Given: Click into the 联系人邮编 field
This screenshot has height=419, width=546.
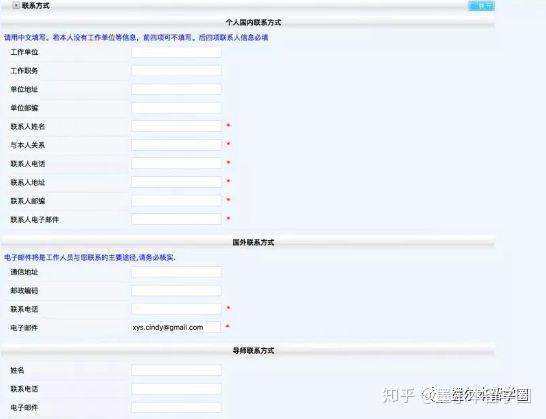Looking at the screenshot, I should [176, 201].
